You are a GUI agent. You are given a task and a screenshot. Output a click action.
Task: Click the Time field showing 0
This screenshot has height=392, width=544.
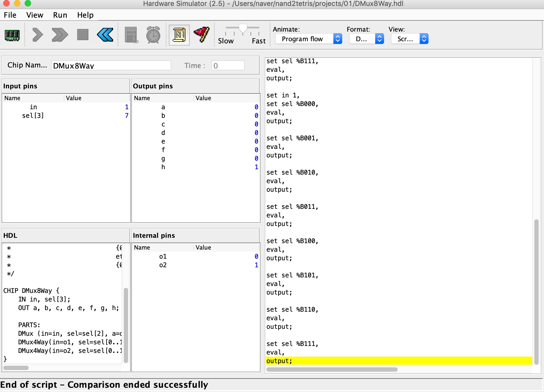point(228,65)
